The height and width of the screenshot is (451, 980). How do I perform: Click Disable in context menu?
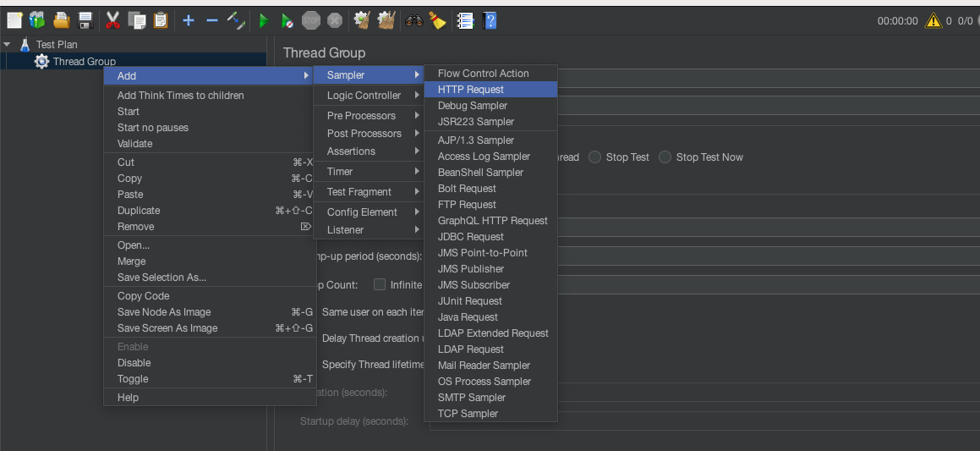coord(210,363)
